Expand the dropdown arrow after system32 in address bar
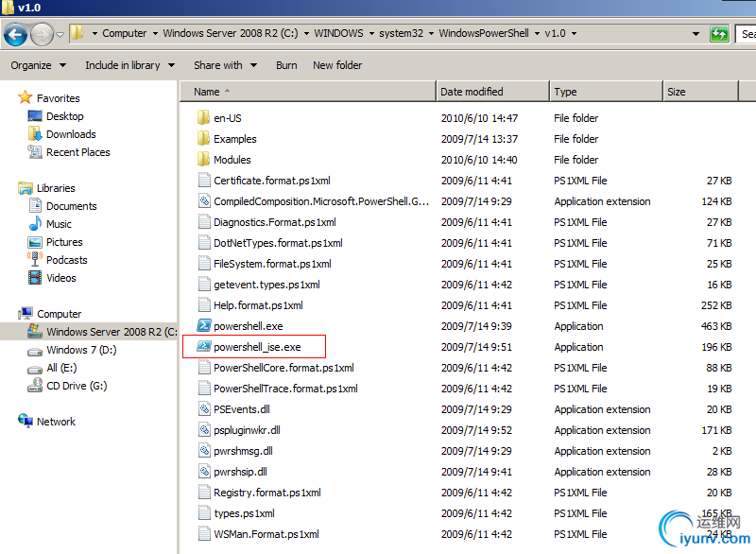 pyautogui.click(x=431, y=33)
